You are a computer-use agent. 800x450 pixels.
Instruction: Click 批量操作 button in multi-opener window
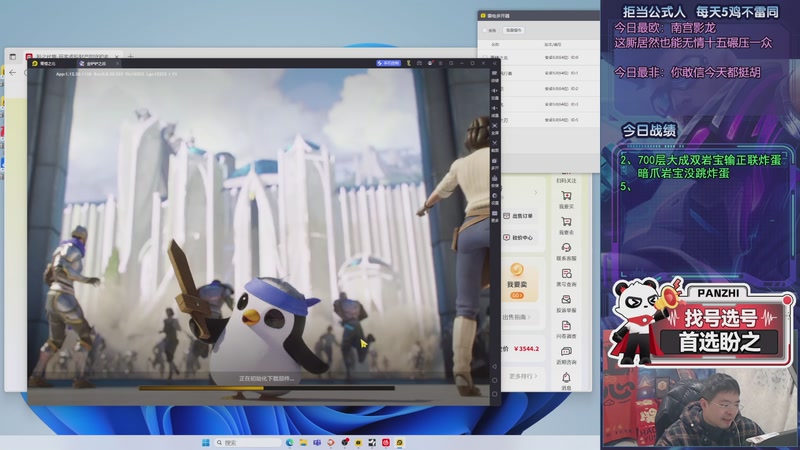pos(514,31)
